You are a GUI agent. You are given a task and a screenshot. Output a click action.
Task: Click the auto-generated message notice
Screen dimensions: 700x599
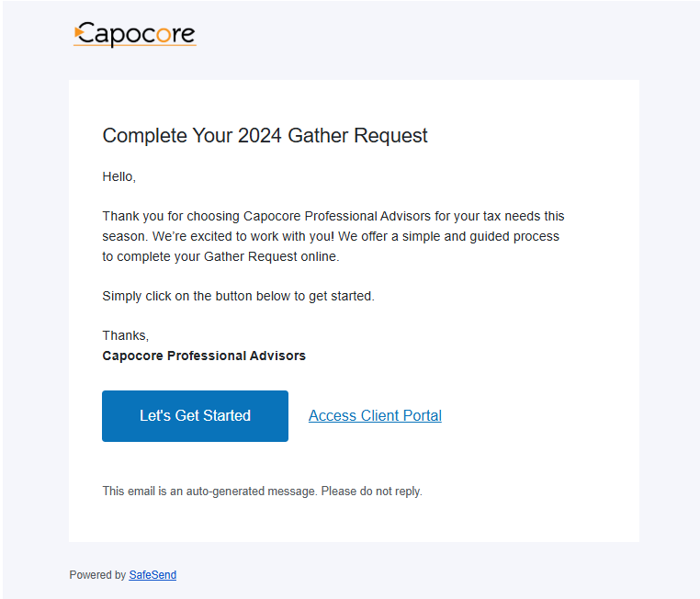(x=262, y=491)
